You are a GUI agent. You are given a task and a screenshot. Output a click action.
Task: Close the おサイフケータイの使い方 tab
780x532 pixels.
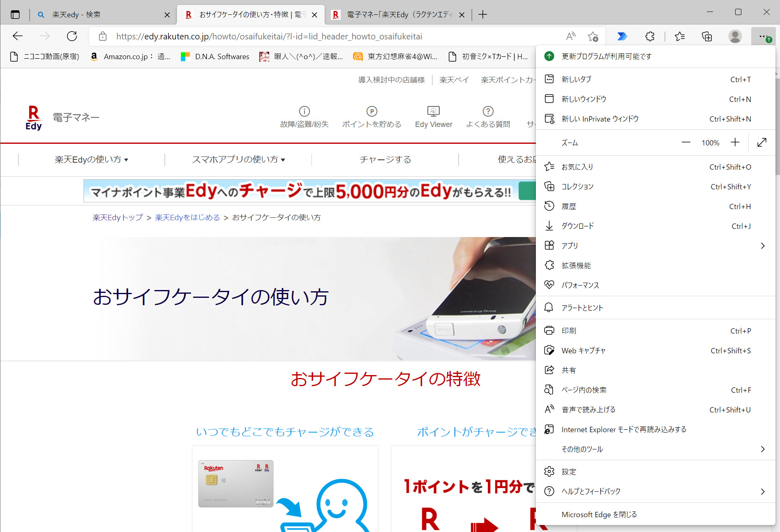pyautogui.click(x=314, y=15)
